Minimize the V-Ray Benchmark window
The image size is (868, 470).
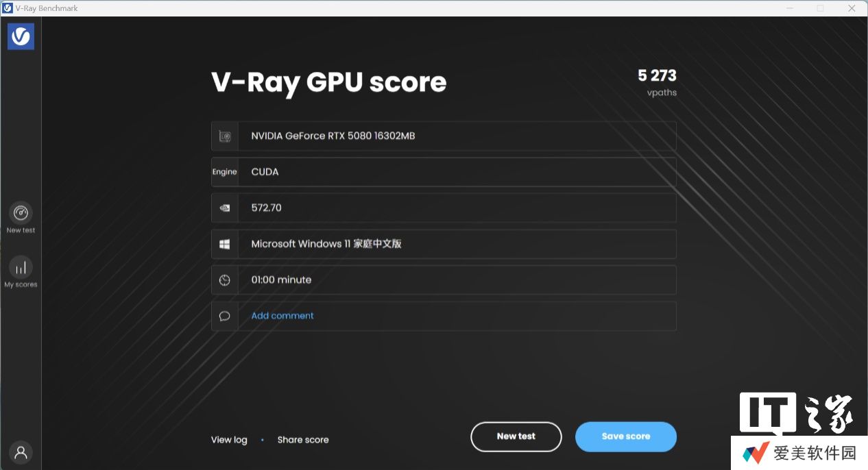tap(788, 8)
